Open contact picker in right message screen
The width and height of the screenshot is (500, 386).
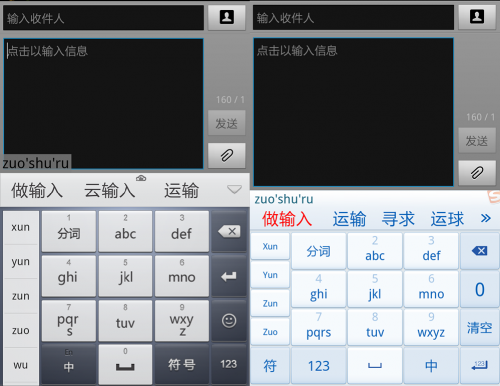click(x=477, y=17)
